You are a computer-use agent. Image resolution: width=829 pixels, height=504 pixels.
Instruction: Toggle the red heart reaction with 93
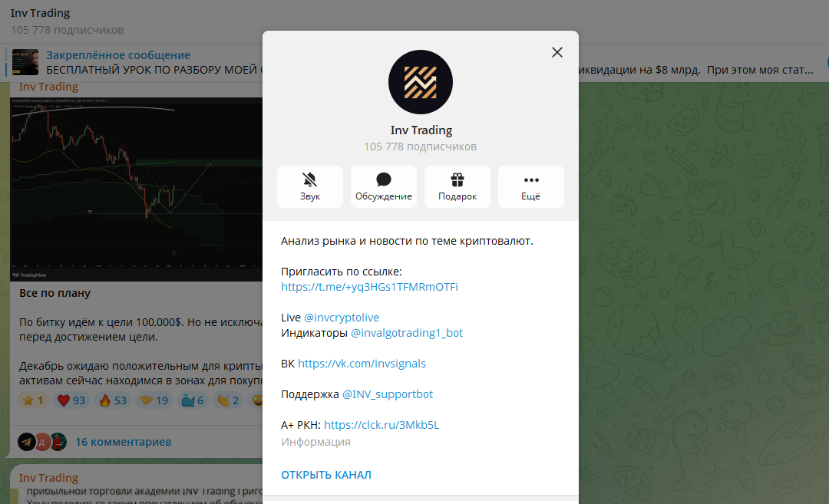pyautogui.click(x=71, y=400)
